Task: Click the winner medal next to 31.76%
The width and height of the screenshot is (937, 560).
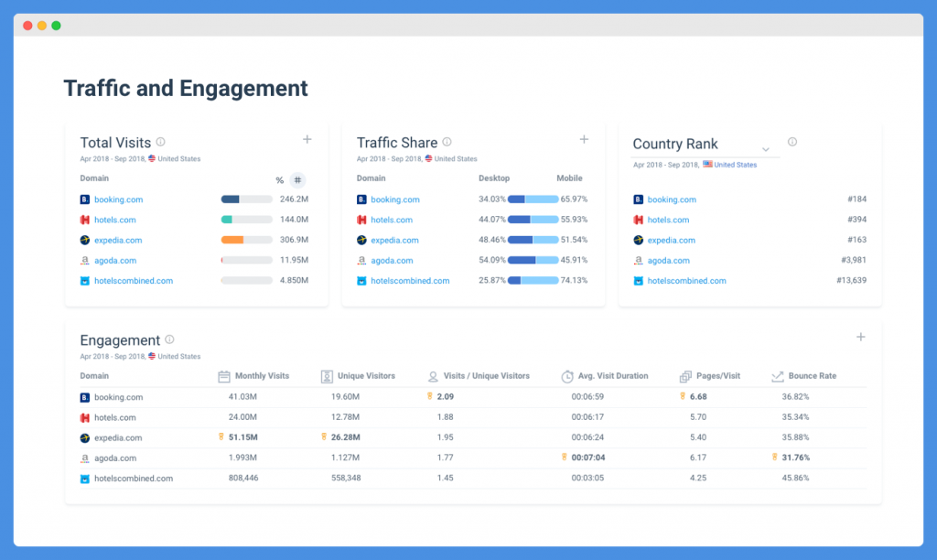Action: click(x=774, y=458)
